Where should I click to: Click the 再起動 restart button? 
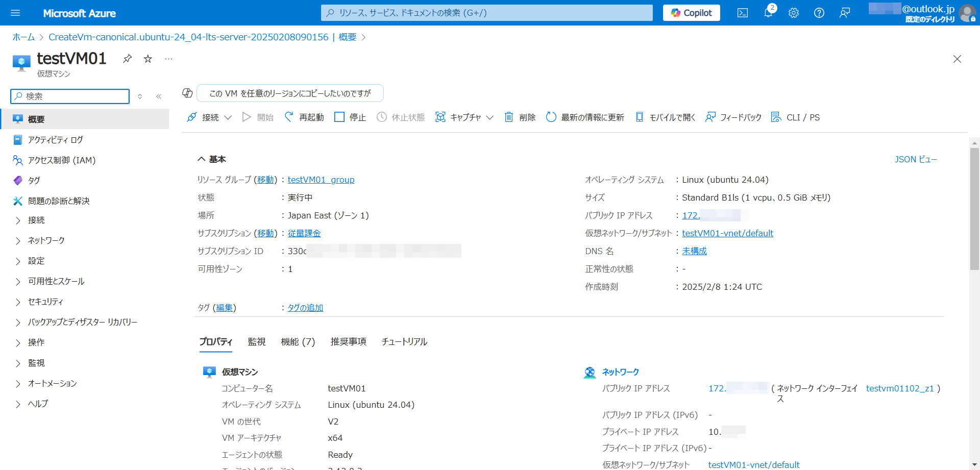(305, 117)
